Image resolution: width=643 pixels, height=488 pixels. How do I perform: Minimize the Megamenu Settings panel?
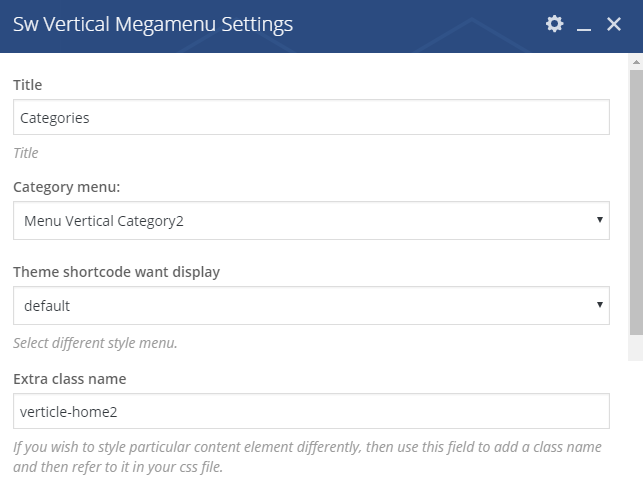tap(584, 25)
